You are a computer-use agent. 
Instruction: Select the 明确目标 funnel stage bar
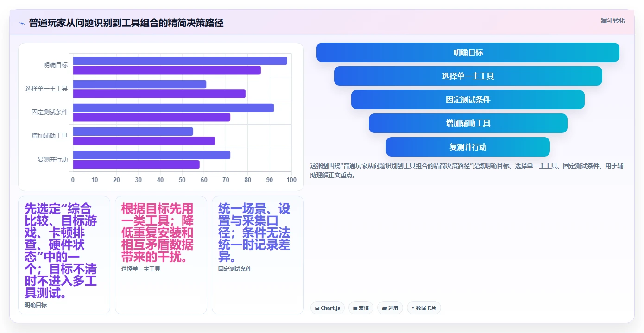(468, 52)
